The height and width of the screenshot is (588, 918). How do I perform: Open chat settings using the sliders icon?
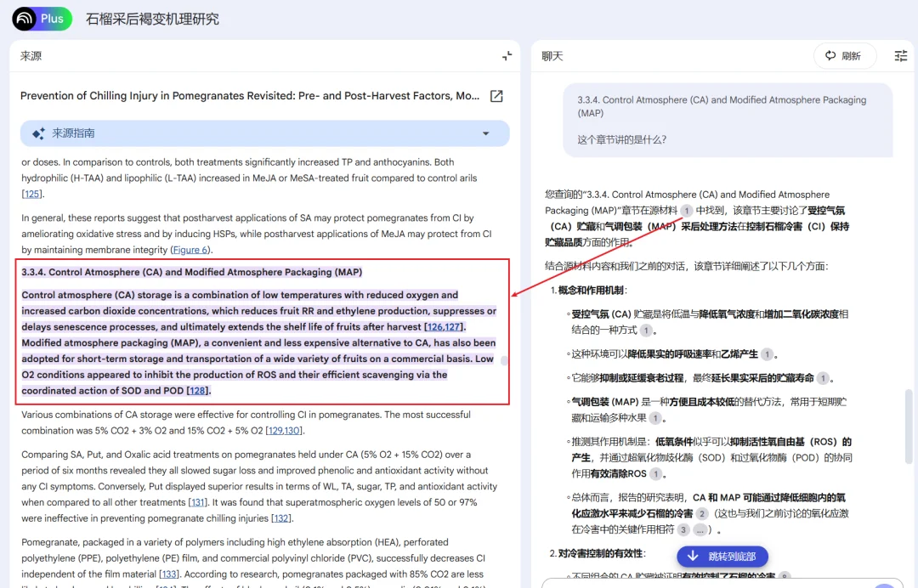coord(900,55)
